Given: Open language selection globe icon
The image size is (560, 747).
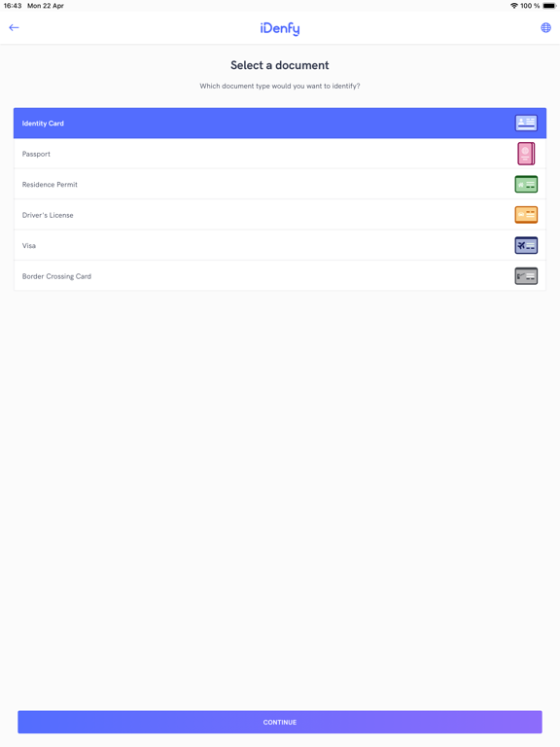Looking at the screenshot, I should [545, 27].
